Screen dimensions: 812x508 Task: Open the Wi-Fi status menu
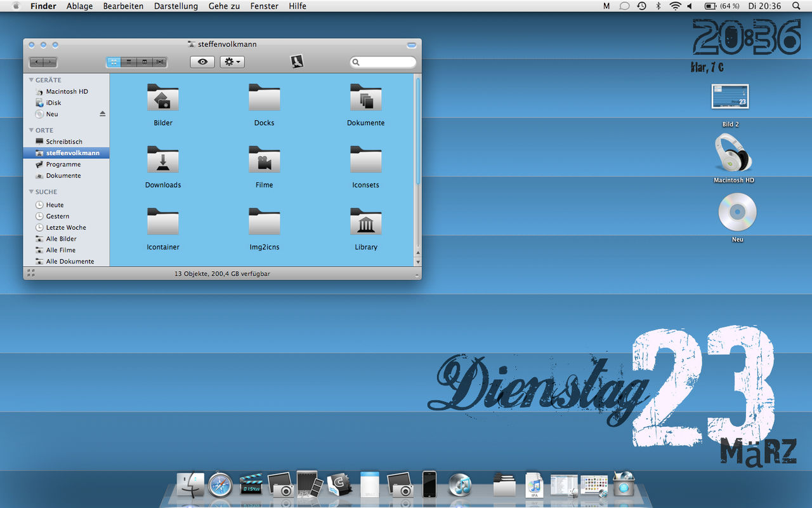675,6
